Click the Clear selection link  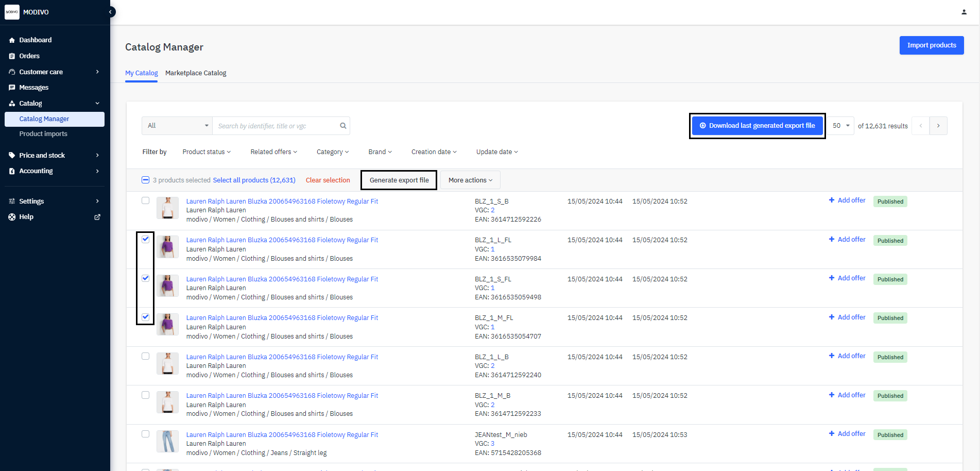328,180
